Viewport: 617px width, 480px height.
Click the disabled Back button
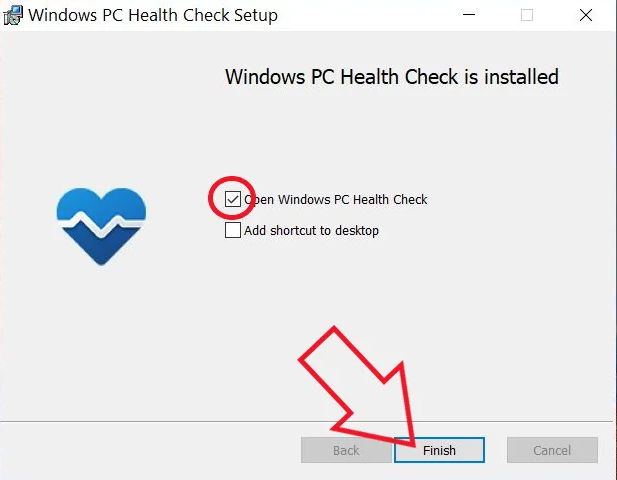346,450
